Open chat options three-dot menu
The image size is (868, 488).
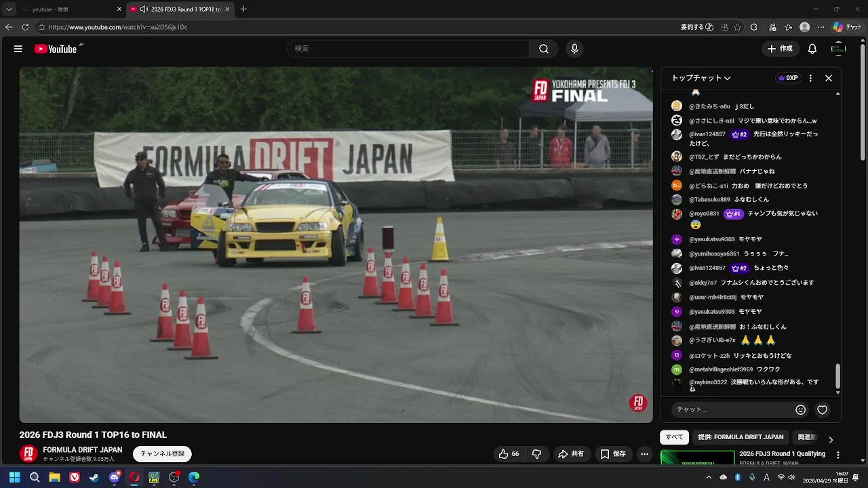[810, 78]
